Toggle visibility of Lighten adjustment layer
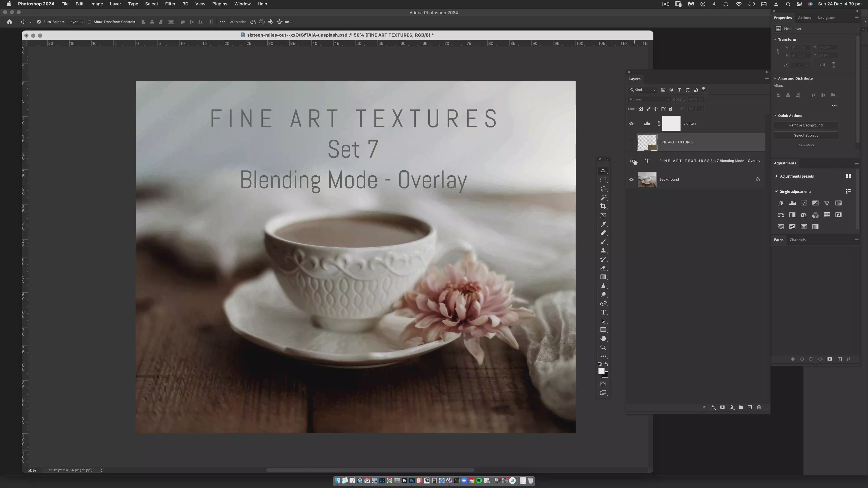The width and height of the screenshot is (868, 488). 631,124
